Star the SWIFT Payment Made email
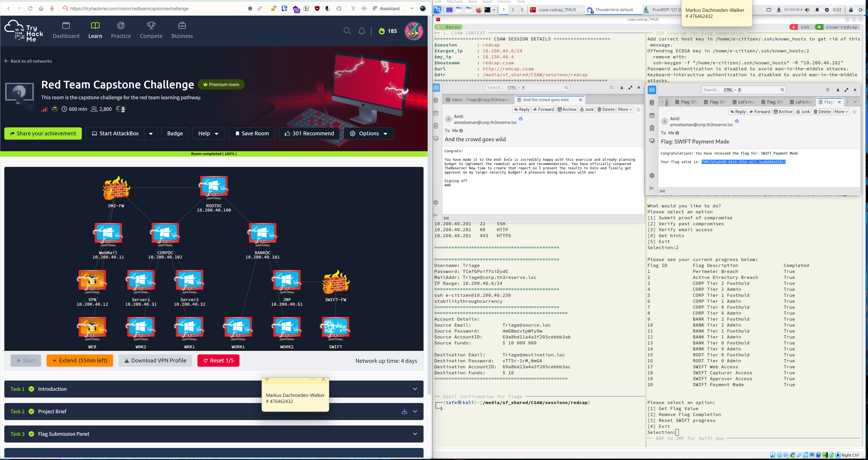868x460 pixels. 854,112
